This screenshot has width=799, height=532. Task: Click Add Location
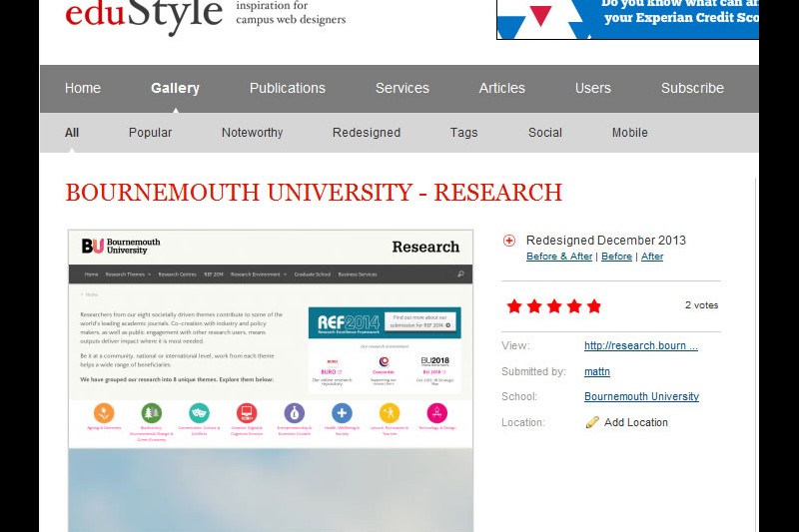[636, 422]
